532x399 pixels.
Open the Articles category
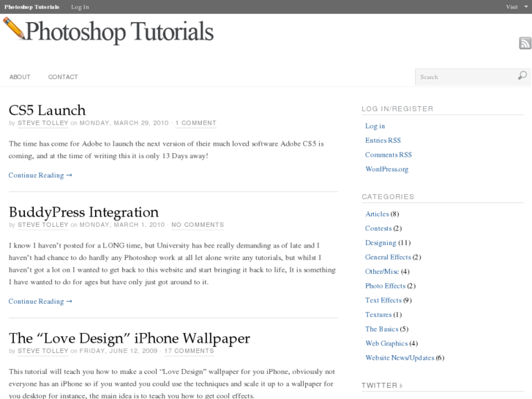coord(377,214)
